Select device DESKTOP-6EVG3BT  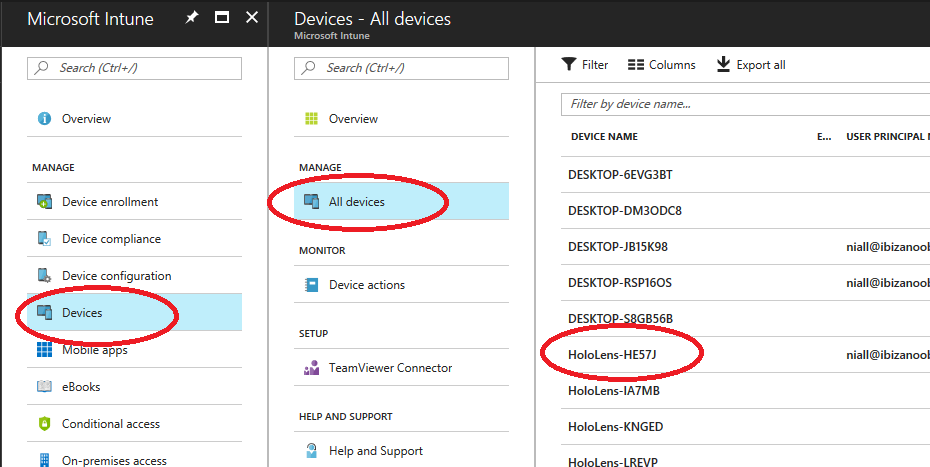(620, 175)
